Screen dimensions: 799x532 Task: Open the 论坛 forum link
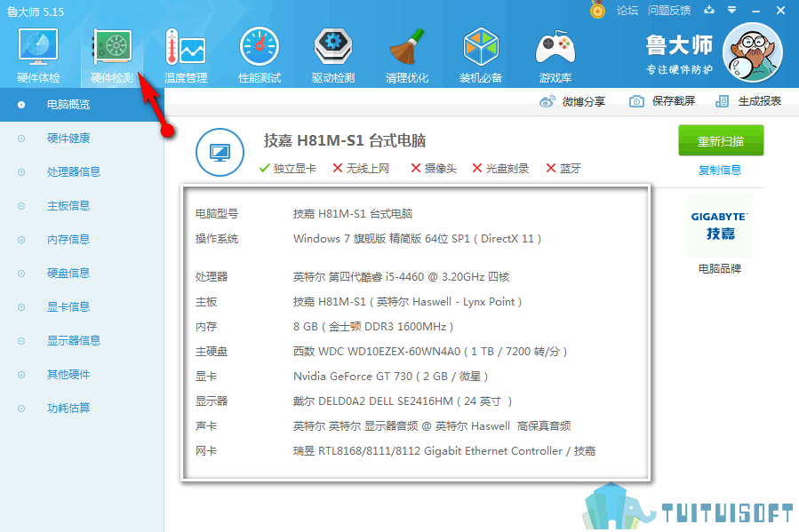[627, 10]
